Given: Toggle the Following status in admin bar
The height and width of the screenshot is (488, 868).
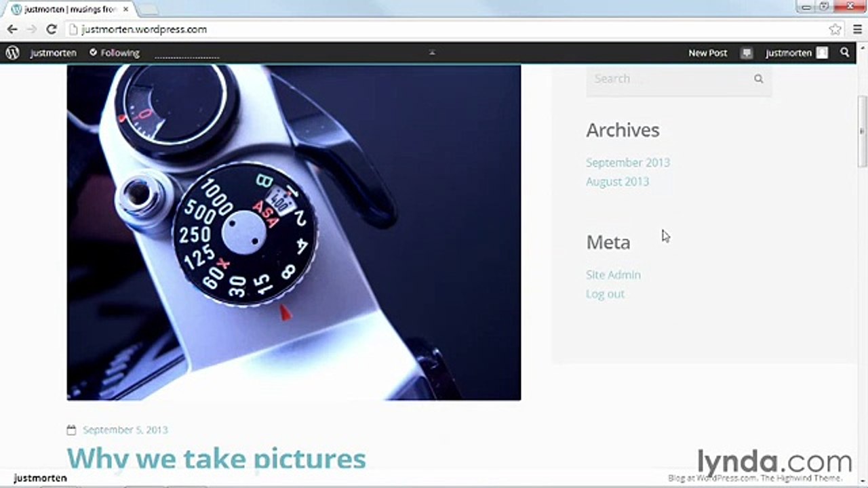Looking at the screenshot, I should pos(114,53).
